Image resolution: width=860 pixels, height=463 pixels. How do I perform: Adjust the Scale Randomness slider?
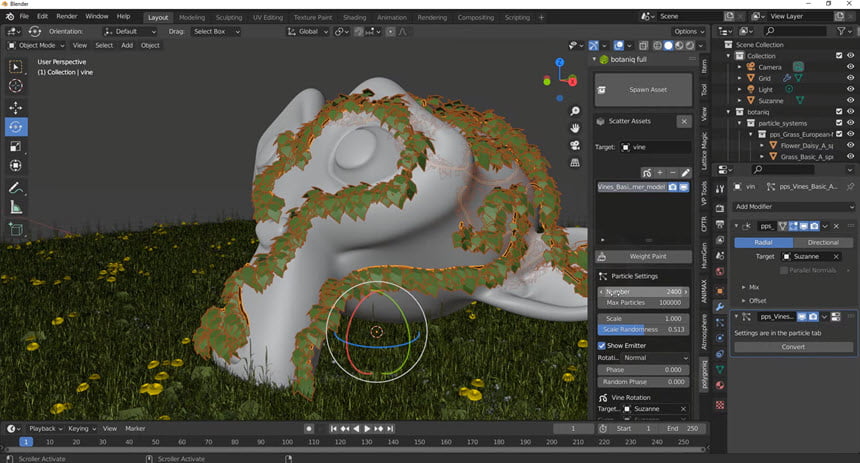tap(643, 330)
